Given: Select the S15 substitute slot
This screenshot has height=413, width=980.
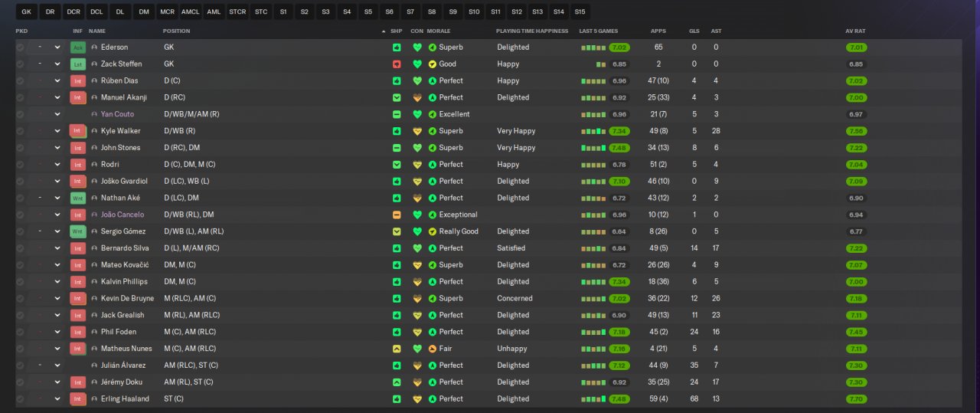Looking at the screenshot, I should [580, 11].
